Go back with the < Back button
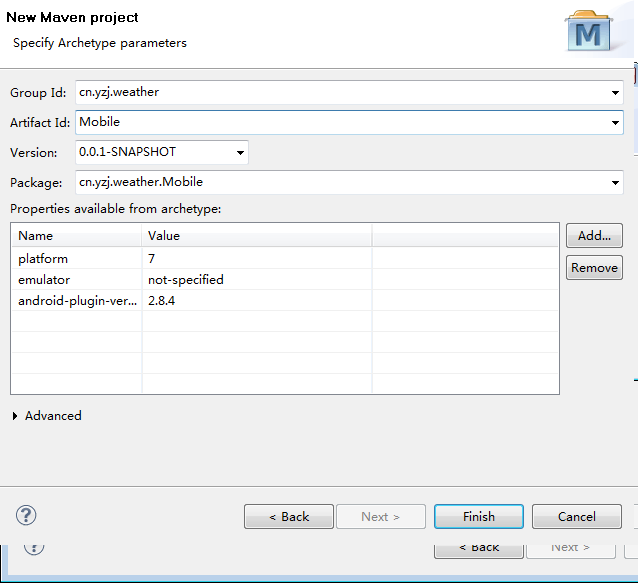Viewport: 638px width, 583px height. point(288,517)
